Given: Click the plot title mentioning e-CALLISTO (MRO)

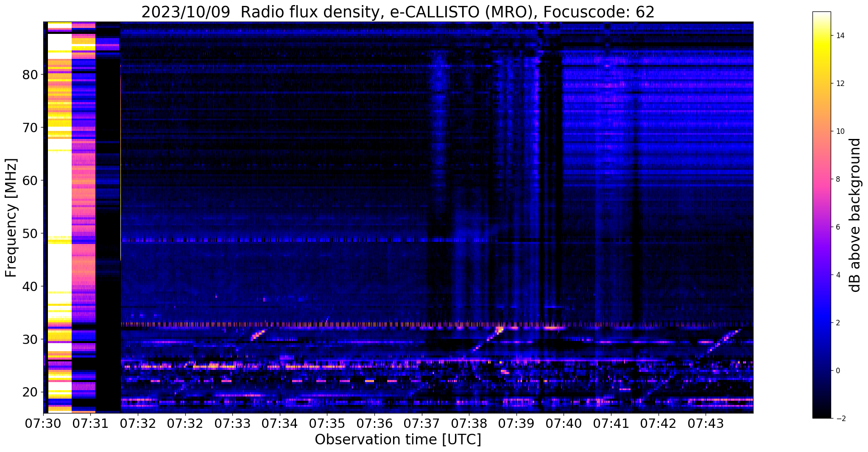Looking at the screenshot, I should pos(398,12).
